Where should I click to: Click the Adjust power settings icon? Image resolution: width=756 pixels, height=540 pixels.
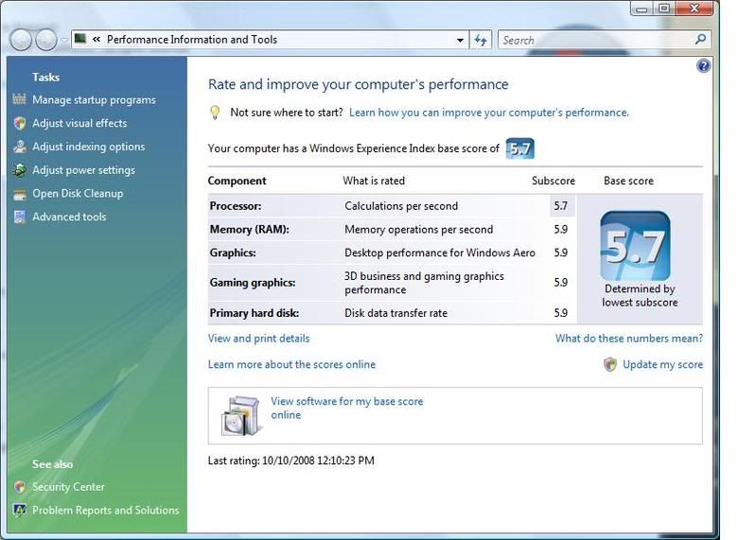point(20,170)
